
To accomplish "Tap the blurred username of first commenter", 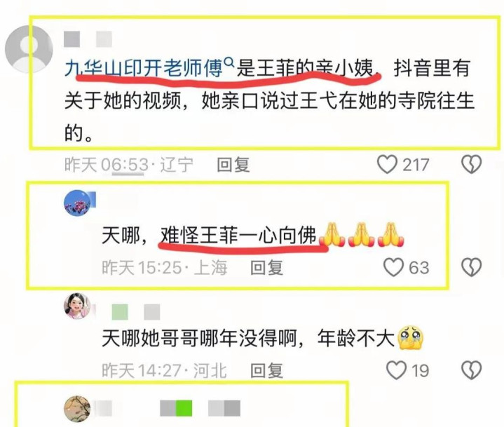I will click(x=88, y=39).
